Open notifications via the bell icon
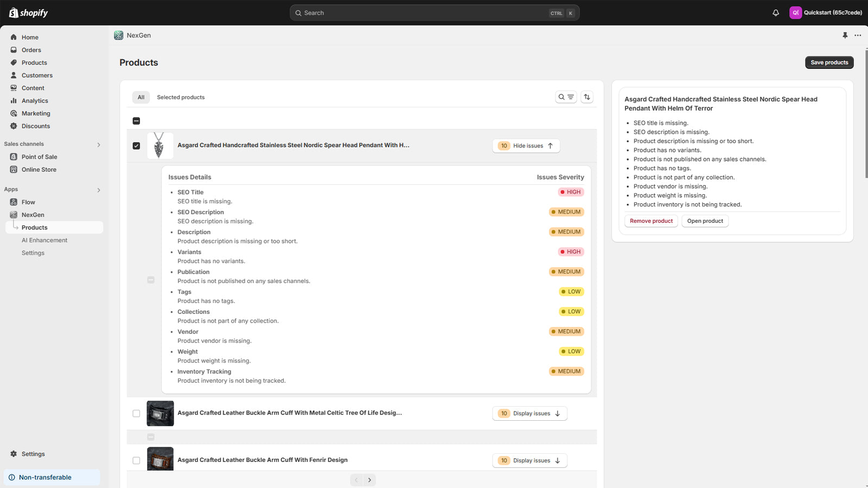 pos(776,12)
